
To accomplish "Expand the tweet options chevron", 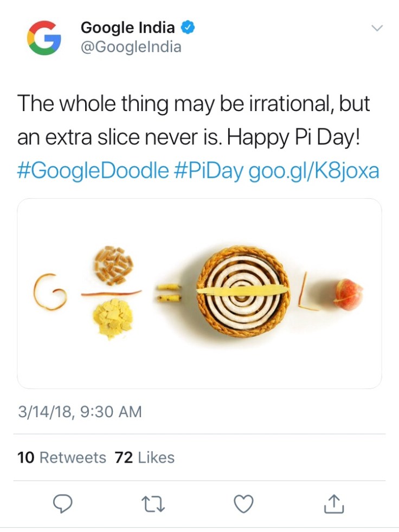I will pyautogui.click(x=376, y=28).
